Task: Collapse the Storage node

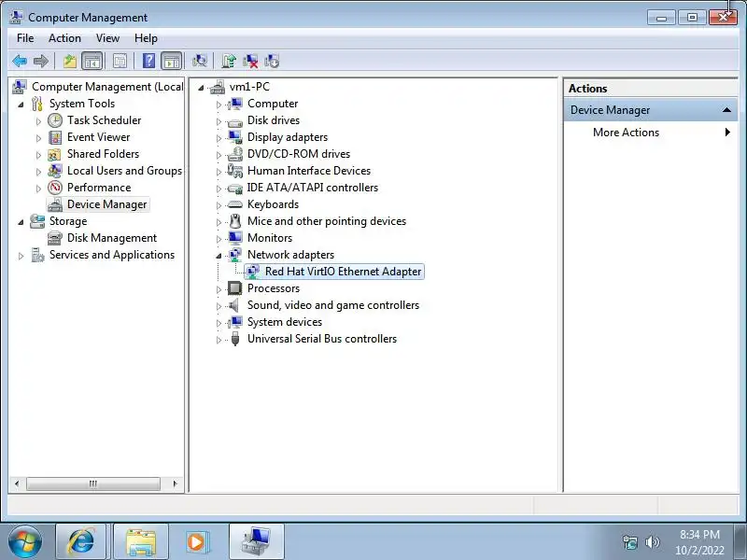Action: (21, 222)
